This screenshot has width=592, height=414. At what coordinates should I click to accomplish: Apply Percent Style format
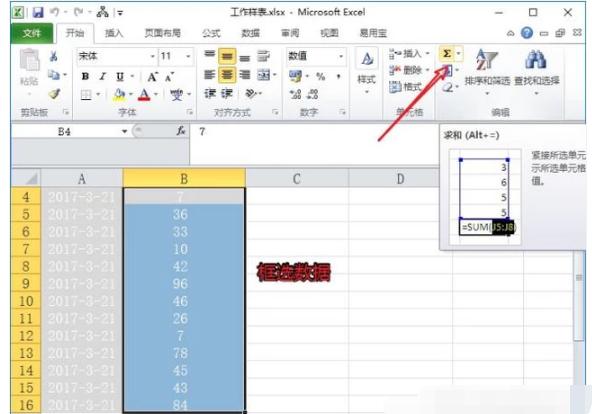[x=321, y=77]
